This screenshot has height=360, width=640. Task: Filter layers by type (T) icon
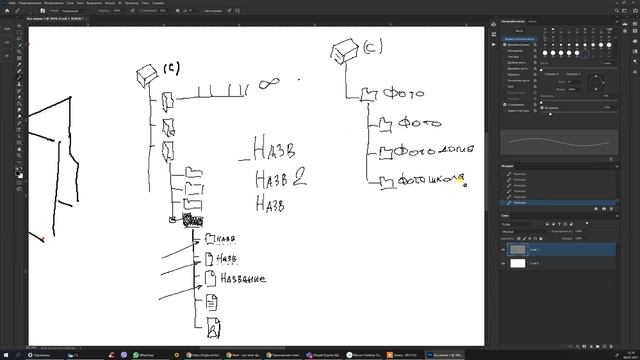click(559, 224)
